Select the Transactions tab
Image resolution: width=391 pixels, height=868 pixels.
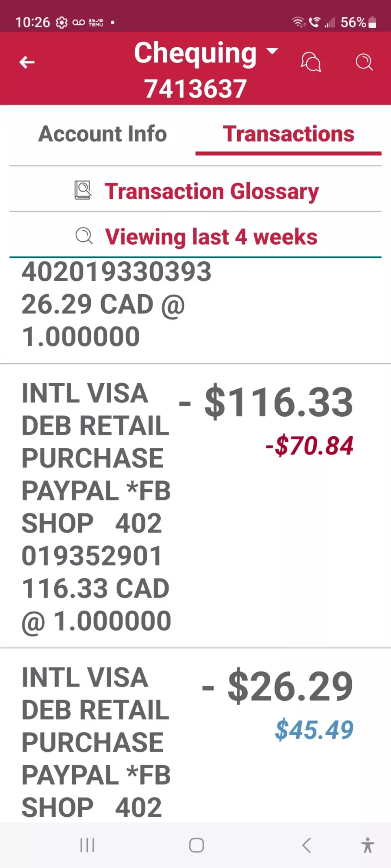288,134
